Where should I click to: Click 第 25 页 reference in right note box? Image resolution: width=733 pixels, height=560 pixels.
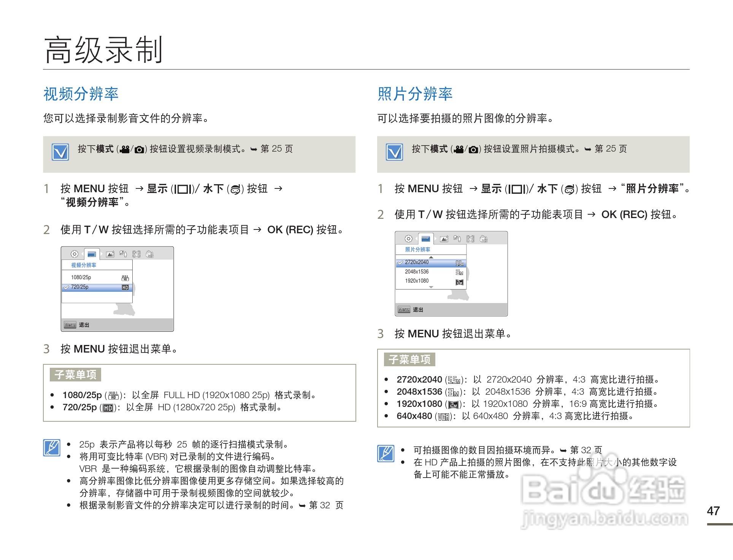coord(611,149)
